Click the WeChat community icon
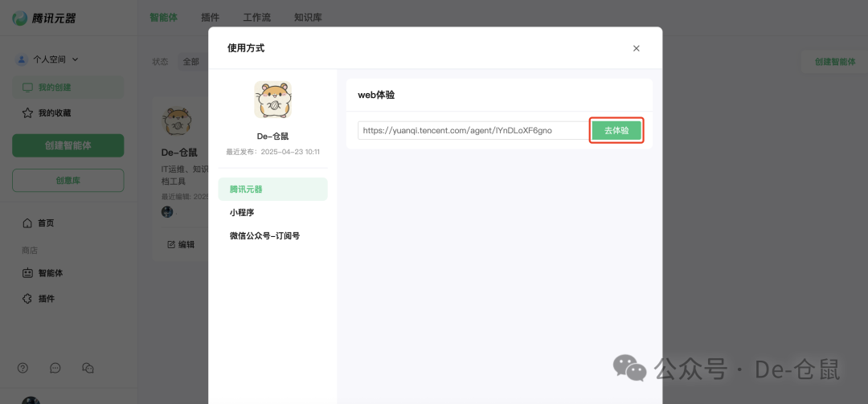This screenshot has height=404, width=868. [88, 368]
